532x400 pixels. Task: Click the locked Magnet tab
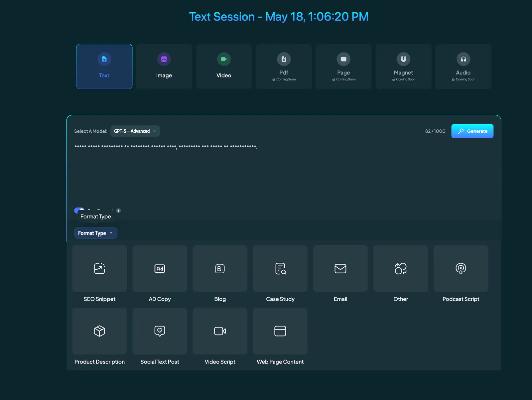[403, 67]
